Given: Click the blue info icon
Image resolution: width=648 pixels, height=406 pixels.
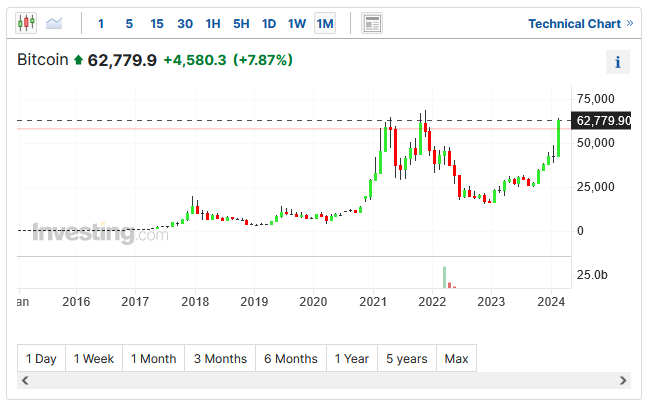Looking at the screenshot, I should [x=618, y=62].
